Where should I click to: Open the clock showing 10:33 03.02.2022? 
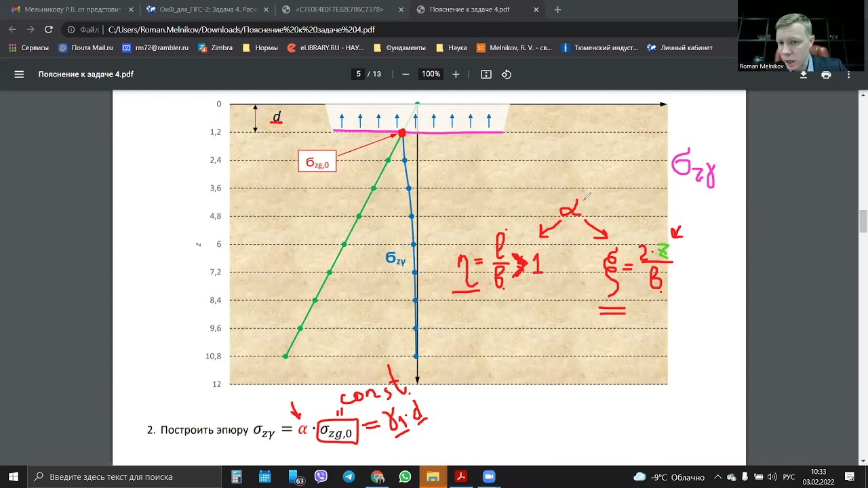pyautogui.click(x=818, y=476)
